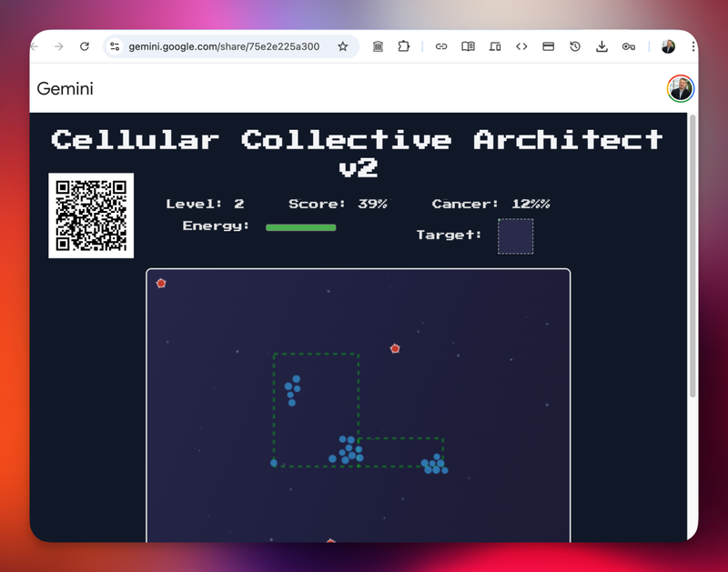Click the Target shape preview box
This screenshot has width=728, height=572.
(x=515, y=236)
